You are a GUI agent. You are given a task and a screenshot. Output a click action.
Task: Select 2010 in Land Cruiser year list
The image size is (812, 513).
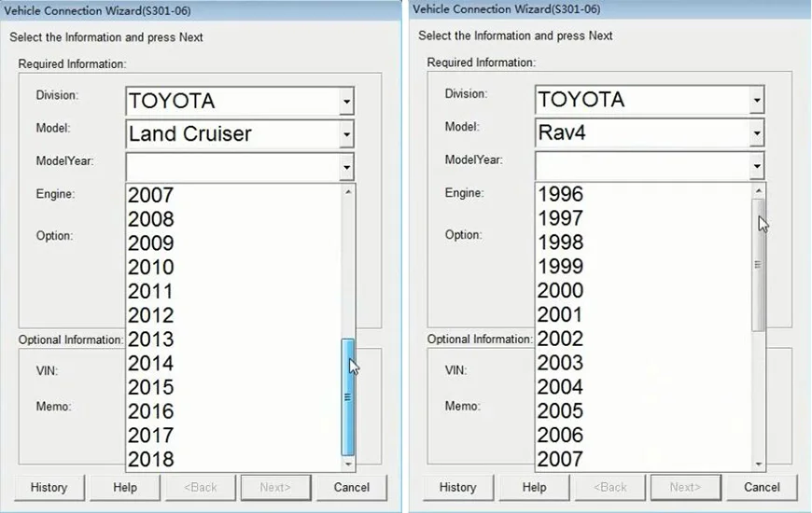coord(233,267)
